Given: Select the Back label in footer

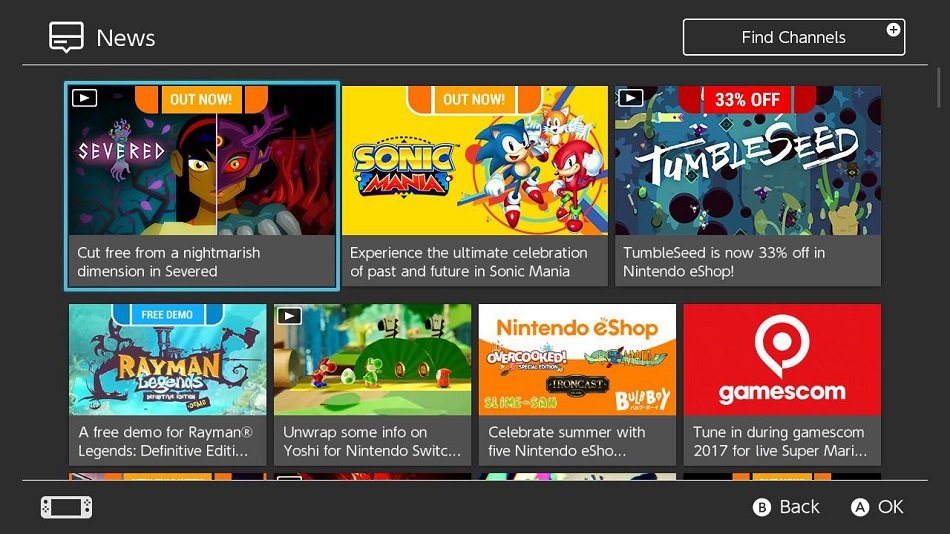Looking at the screenshot, I should pyautogui.click(x=799, y=507).
